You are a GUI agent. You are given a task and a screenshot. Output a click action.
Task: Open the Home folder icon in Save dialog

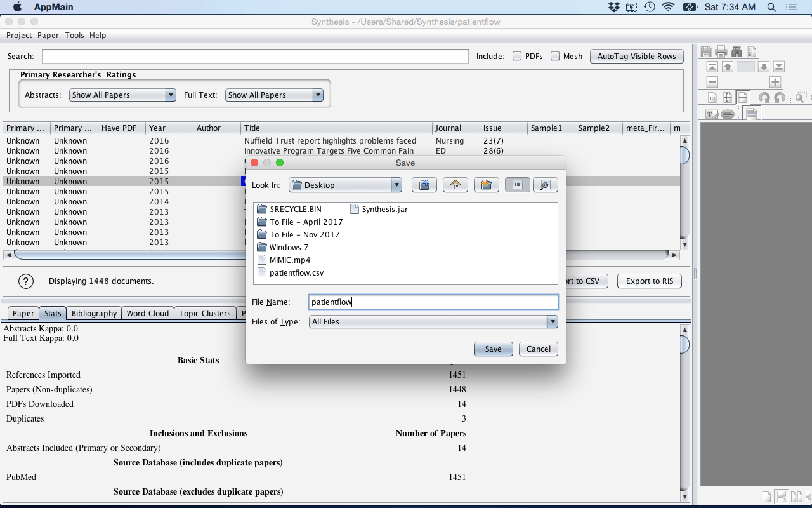[455, 184]
